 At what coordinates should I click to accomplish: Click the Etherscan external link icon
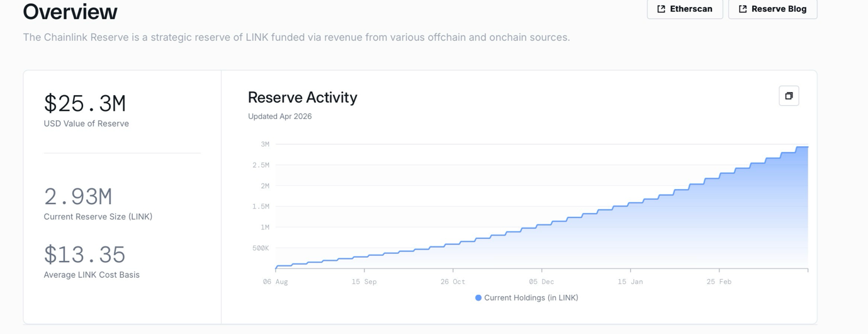661,9
